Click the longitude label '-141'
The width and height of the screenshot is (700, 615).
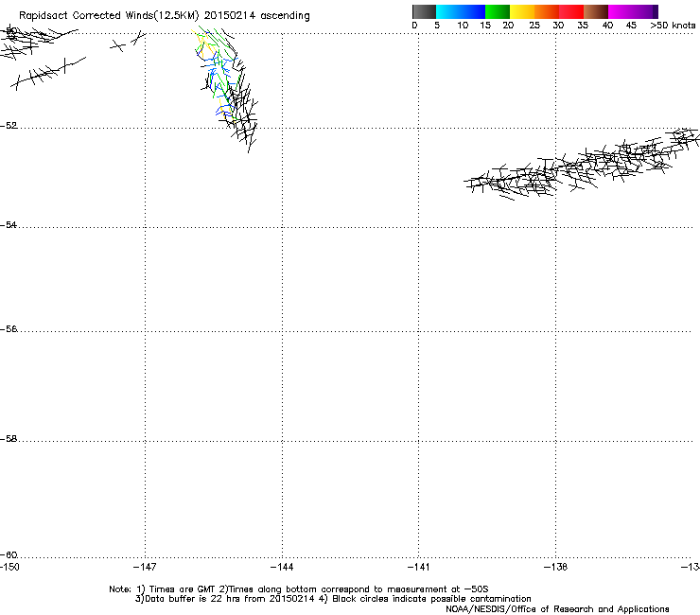419,567
